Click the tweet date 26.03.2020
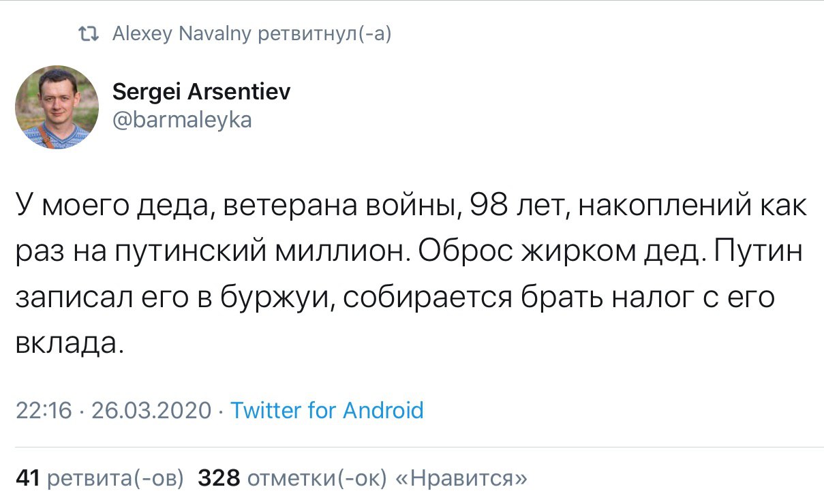 (x=151, y=410)
